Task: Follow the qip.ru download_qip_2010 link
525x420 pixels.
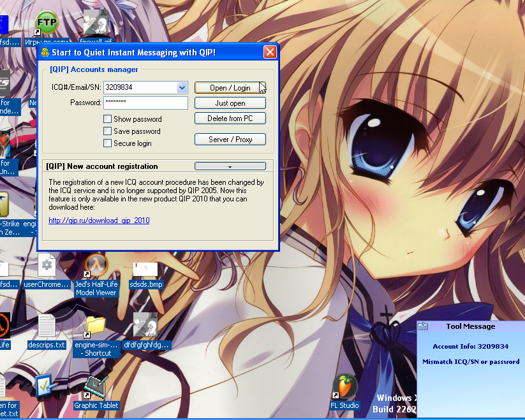Action: tap(99, 221)
